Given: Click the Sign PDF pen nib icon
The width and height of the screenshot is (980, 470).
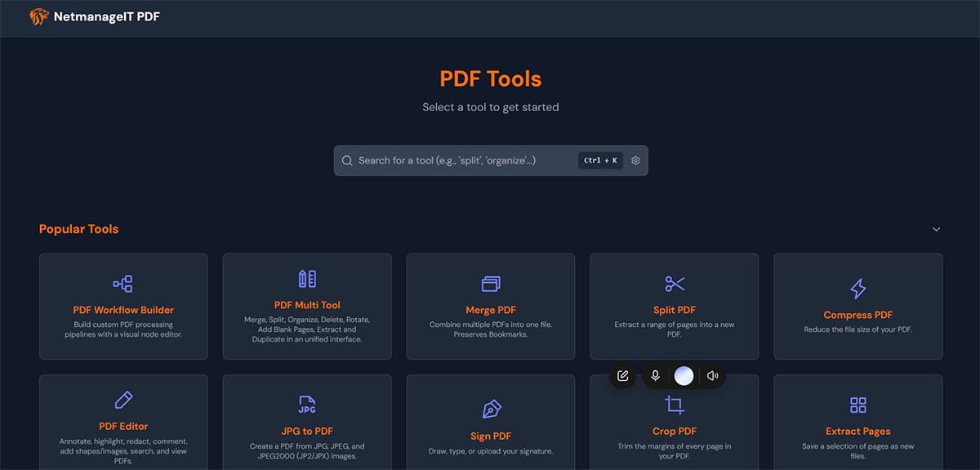Looking at the screenshot, I should [491, 410].
